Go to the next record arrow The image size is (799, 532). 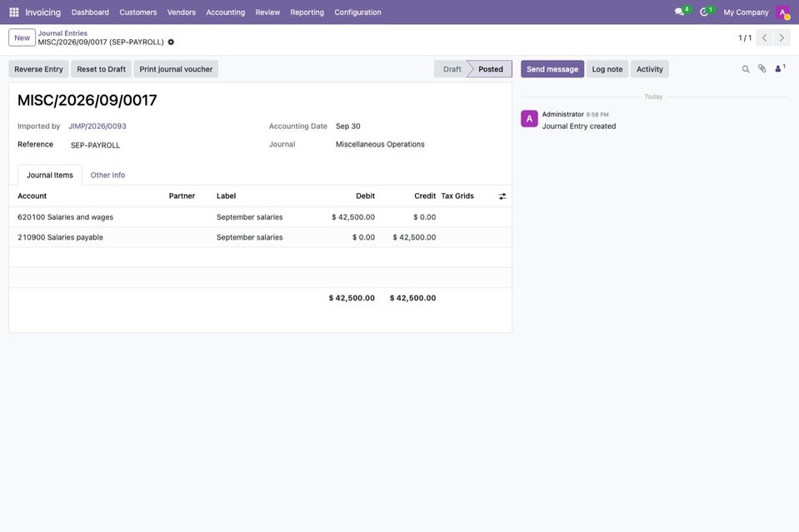(782, 37)
